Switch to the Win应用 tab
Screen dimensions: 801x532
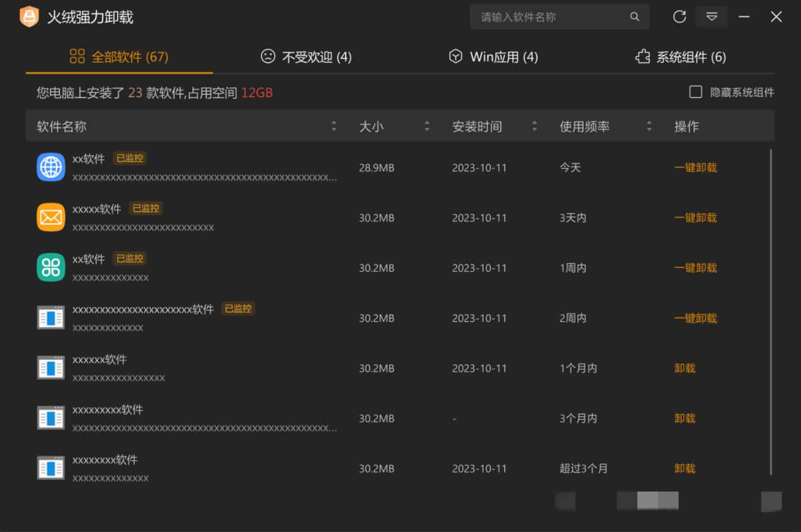click(494, 56)
